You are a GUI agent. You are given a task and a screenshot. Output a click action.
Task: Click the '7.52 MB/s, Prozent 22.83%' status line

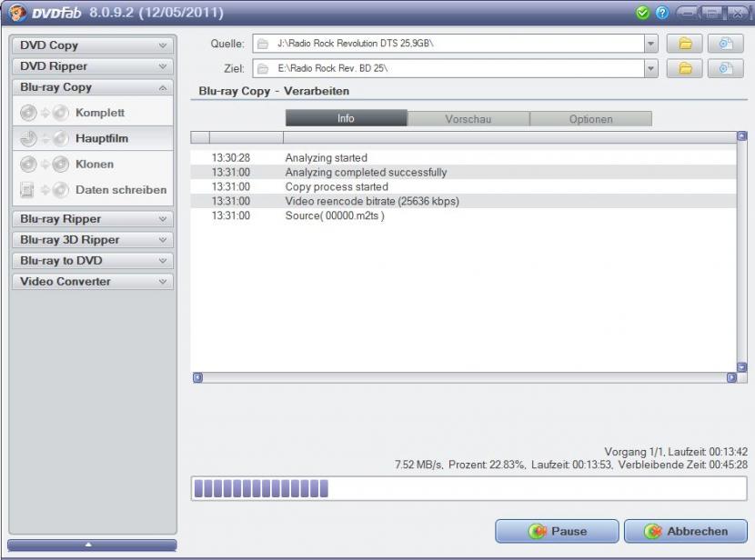point(571,465)
